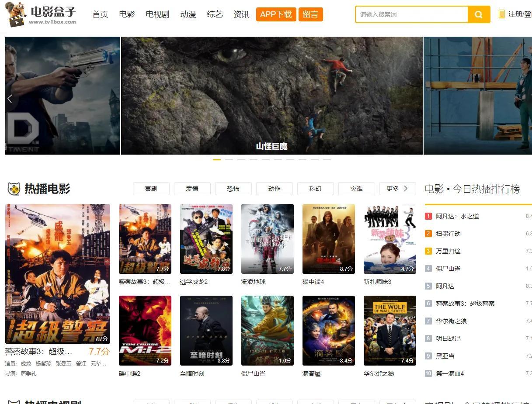The width and height of the screenshot is (532, 404).
Task: Click the orange search magnifier button
Action: [x=479, y=14]
